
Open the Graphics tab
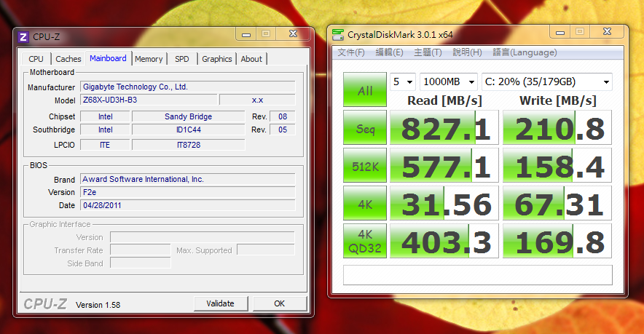(x=217, y=59)
